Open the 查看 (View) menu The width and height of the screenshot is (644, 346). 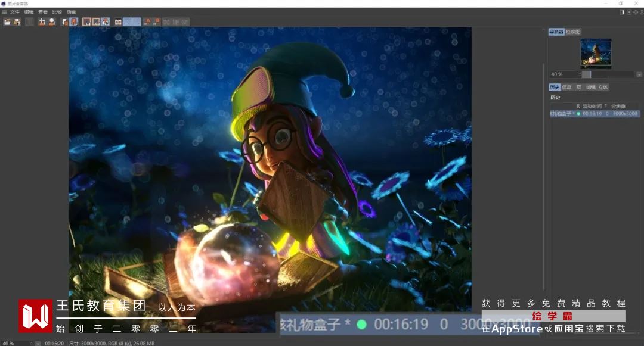tap(43, 12)
